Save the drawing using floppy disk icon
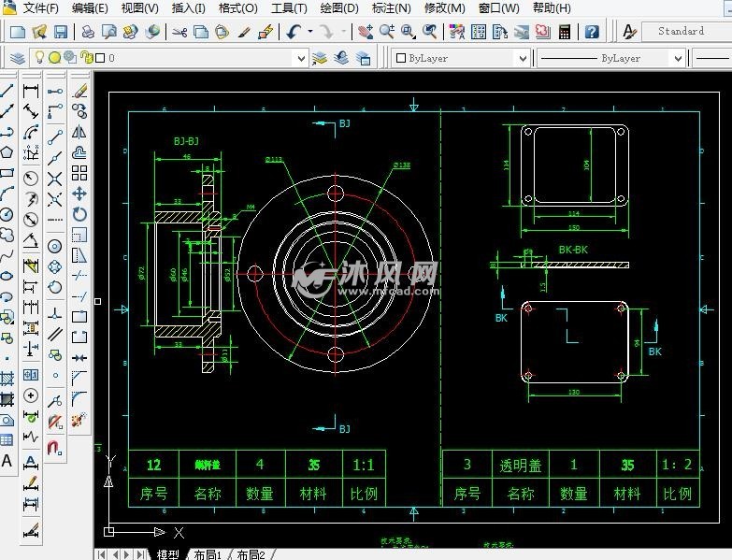The width and height of the screenshot is (732, 560). (x=61, y=32)
